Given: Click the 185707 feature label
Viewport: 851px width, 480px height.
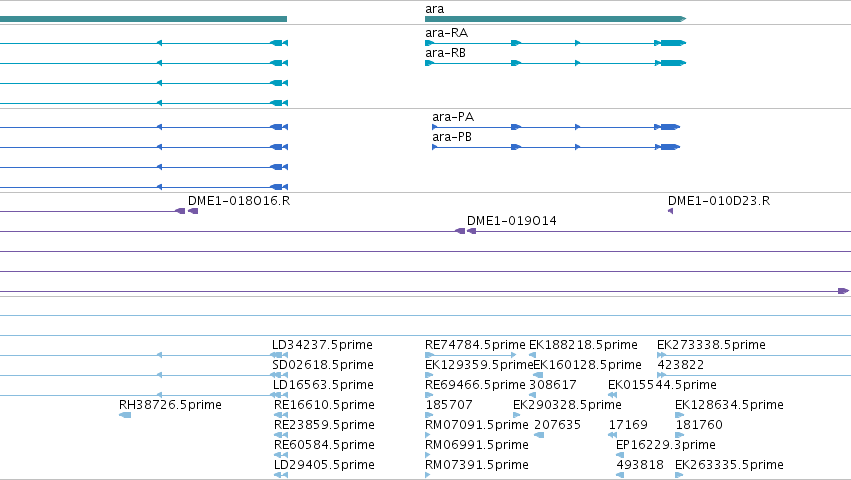Looking at the screenshot, I should [x=449, y=405].
